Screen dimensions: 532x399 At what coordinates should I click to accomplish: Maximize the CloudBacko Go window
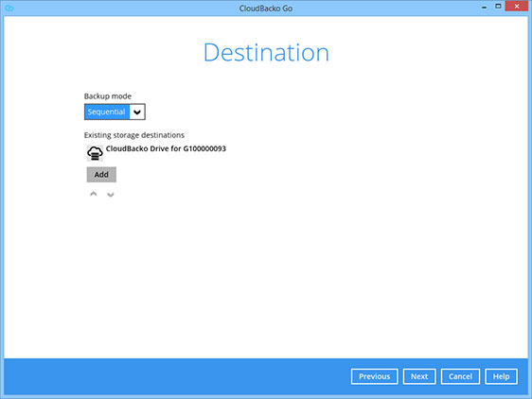pyautogui.click(x=498, y=7)
